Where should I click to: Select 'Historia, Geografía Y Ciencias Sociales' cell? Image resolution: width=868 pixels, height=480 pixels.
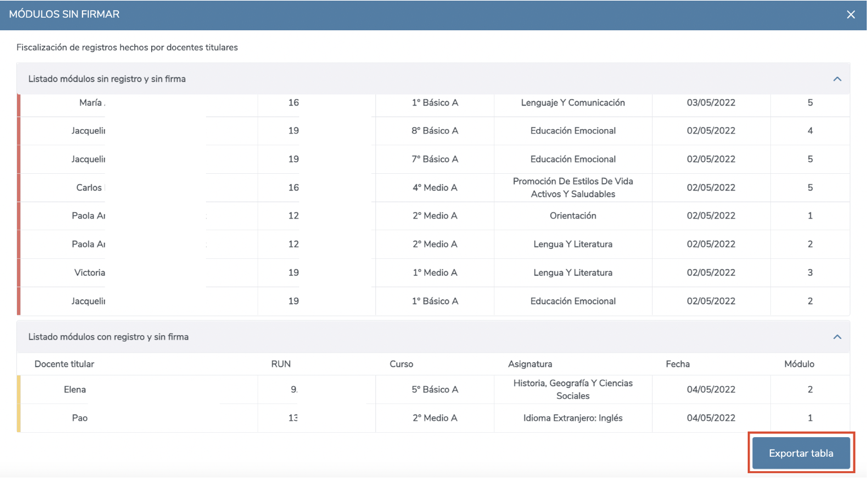573,389
